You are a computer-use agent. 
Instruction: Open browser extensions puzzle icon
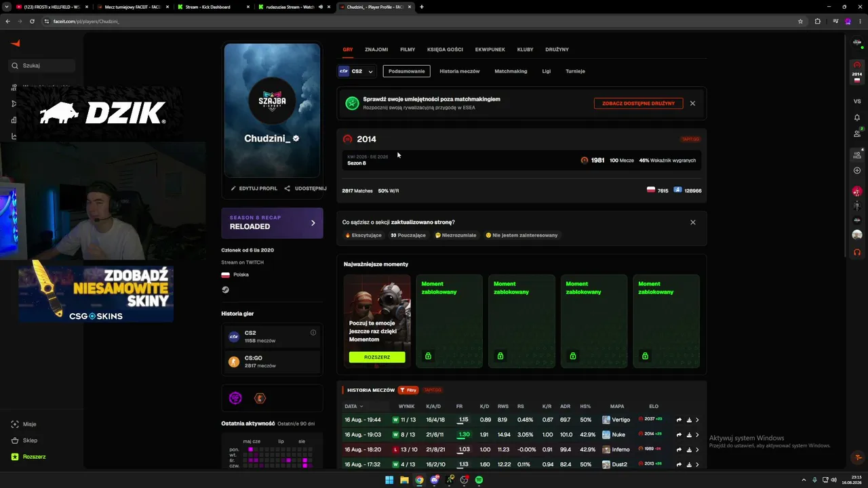point(817,21)
